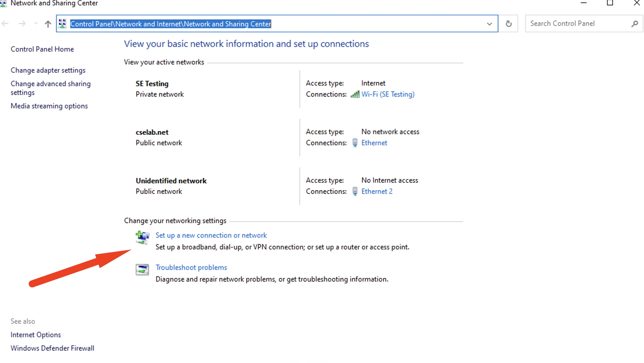Open the recent locations dropdown chevron
644x363 pixels.
point(36,23)
